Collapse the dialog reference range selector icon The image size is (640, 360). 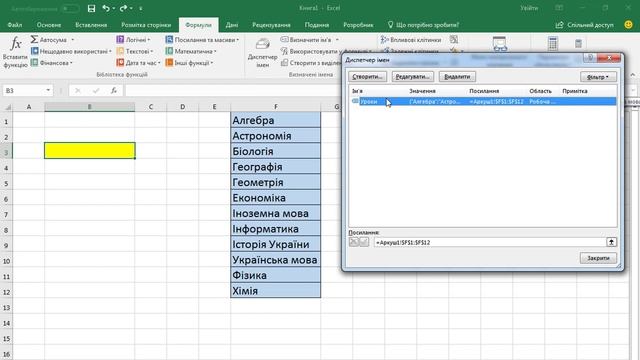pos(611,242)
